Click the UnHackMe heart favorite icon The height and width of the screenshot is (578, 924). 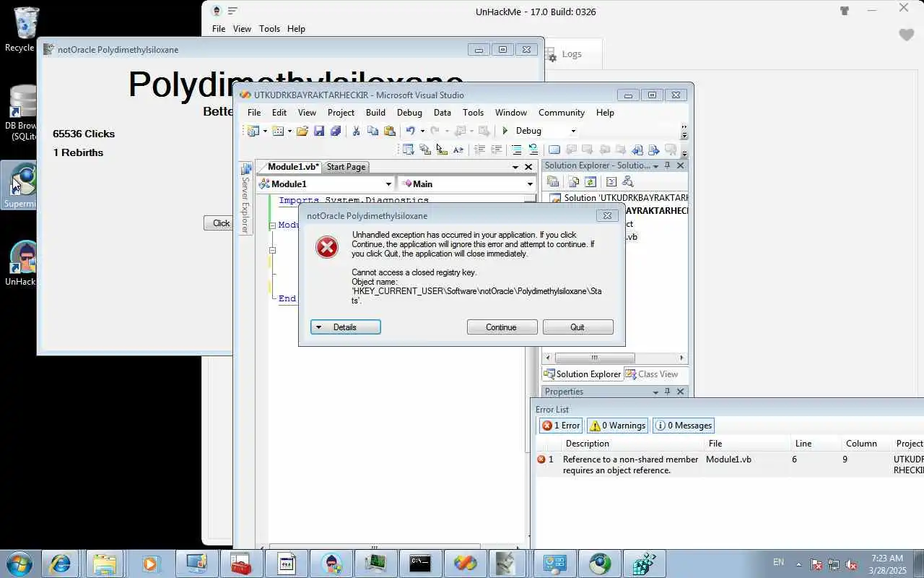click(906, 35)
